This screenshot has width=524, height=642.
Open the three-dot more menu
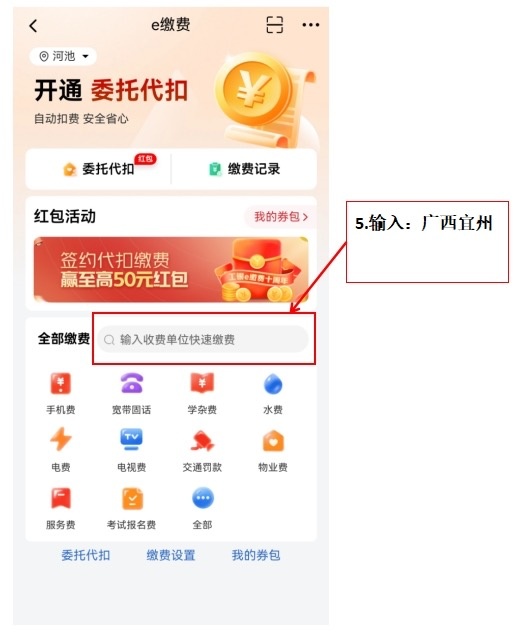[x=311, y=25]
